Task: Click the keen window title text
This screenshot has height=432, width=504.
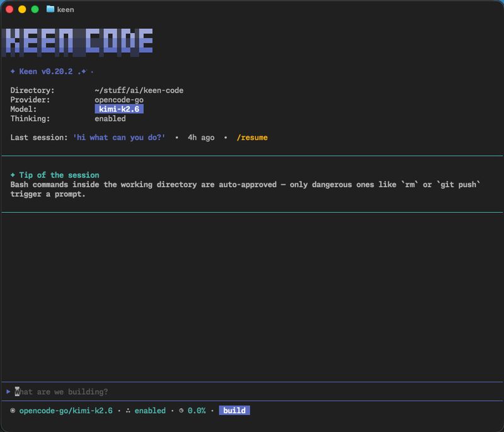Action: 66,9
